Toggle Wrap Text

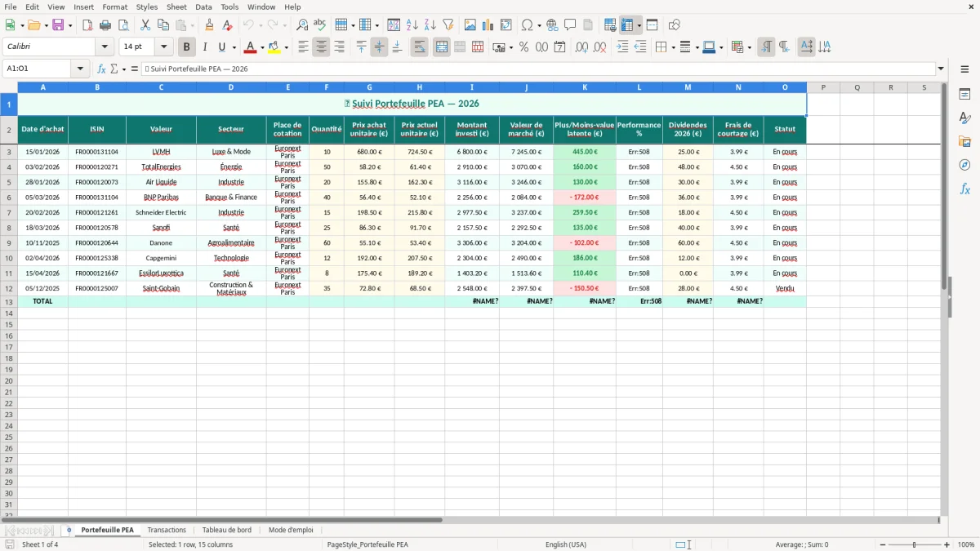pyautogui.click(x=419, y=47)
